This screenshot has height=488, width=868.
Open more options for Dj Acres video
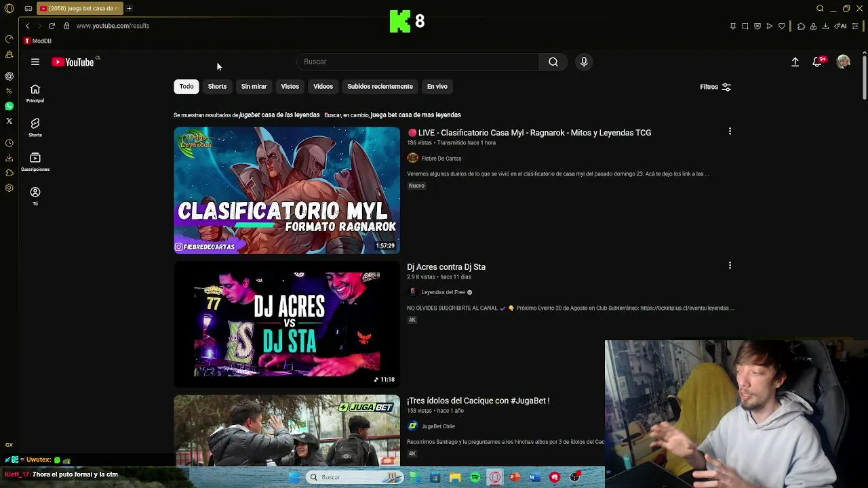point(730,266)
